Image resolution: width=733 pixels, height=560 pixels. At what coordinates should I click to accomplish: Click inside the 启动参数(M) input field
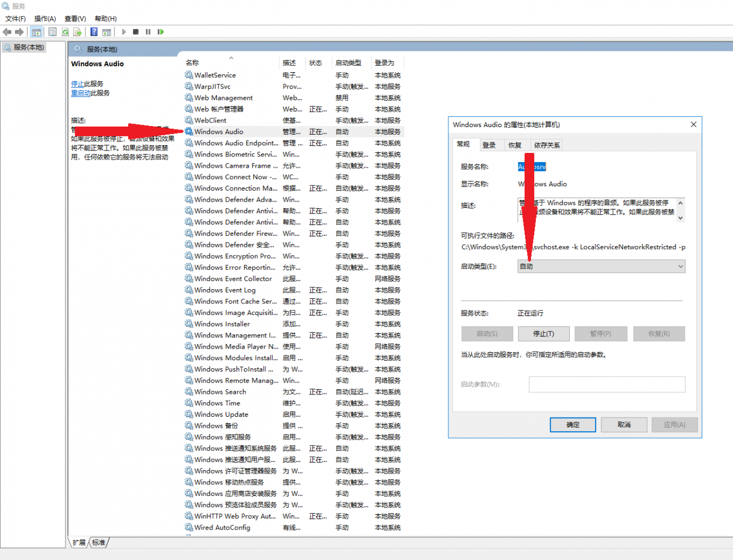click(607, 384)
